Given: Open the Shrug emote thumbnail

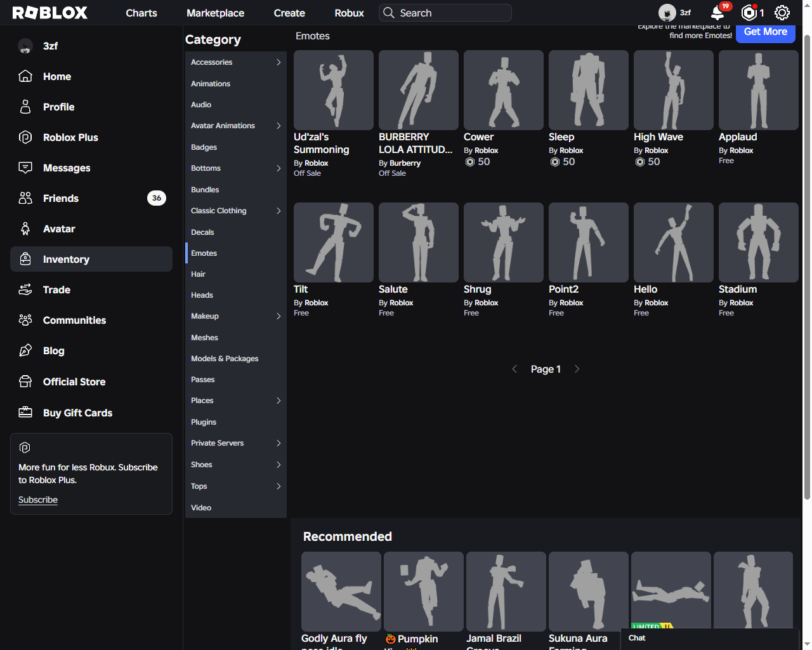Looking at the screenshot, I should pos(504,242).
